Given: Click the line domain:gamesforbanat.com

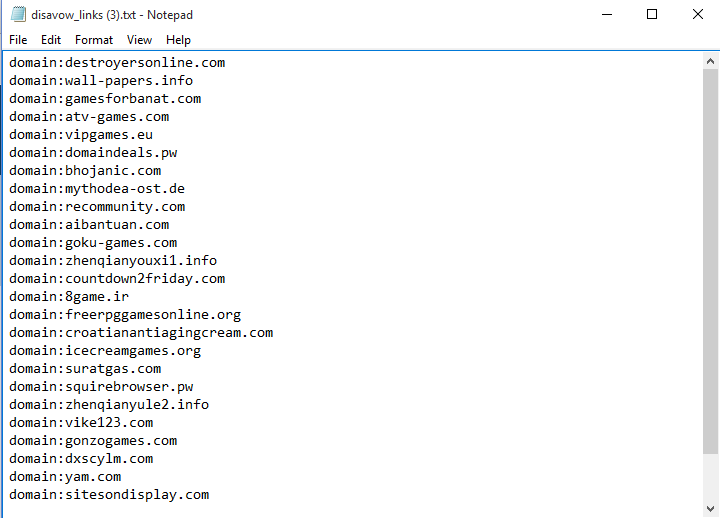Looking at the screenshot, I should pos(105,98).
